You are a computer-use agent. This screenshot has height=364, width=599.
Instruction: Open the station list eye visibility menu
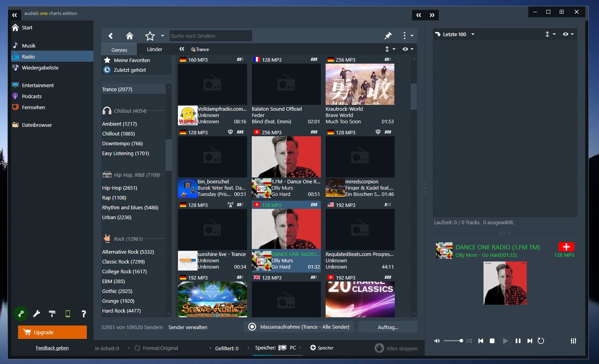coord(408,49)
